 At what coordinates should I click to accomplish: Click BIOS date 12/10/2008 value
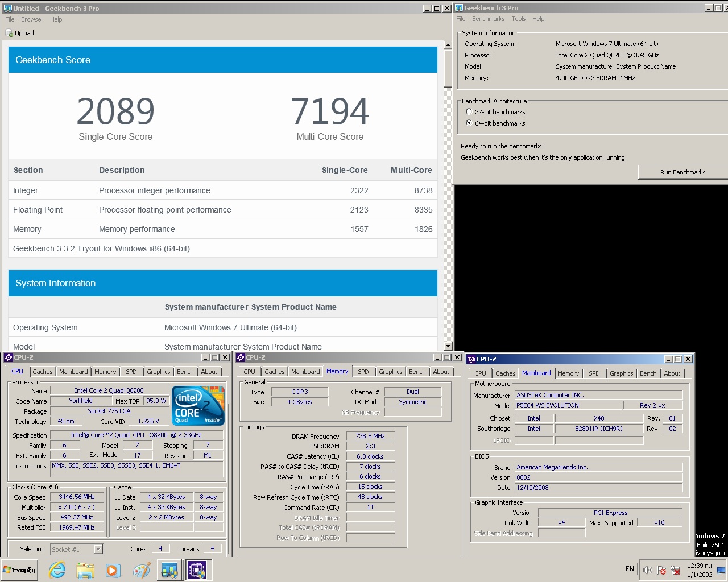coord(599,488)
